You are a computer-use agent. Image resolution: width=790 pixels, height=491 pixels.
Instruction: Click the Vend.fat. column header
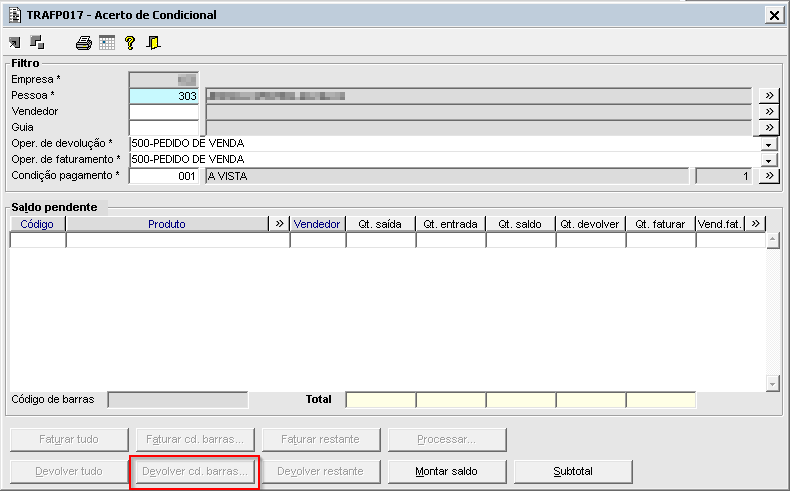[x=720, y=224]
